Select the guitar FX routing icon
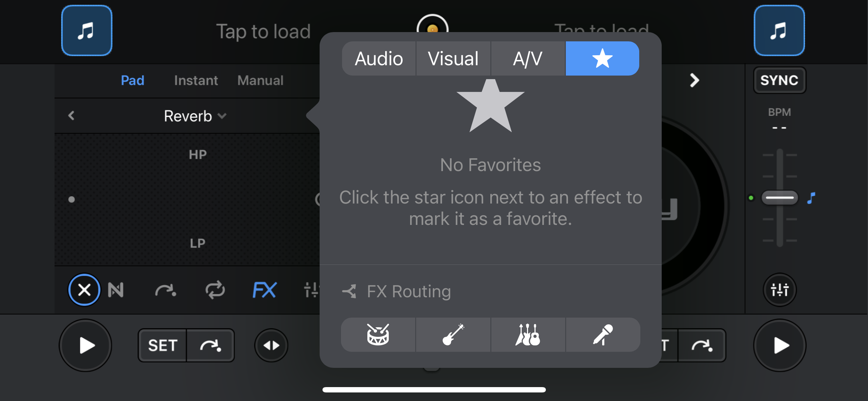The image size is (868, 401). click(x=453, y=335)
